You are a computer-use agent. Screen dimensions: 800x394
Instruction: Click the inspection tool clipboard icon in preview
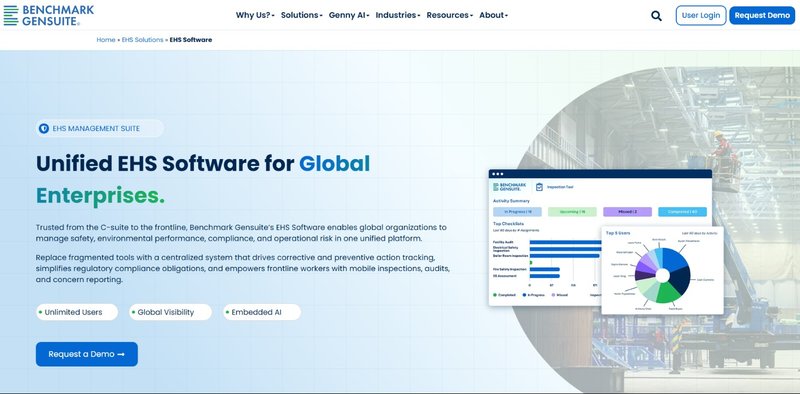(539, 187)
